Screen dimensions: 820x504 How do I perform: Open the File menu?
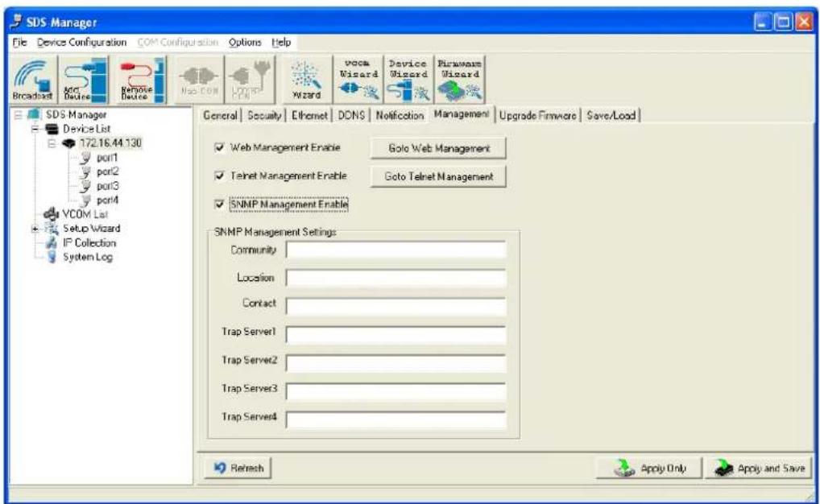tap(19, 43)
